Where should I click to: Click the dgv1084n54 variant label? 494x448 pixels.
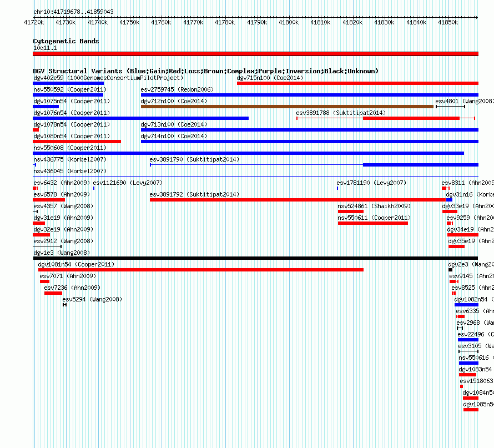[478, 392]
